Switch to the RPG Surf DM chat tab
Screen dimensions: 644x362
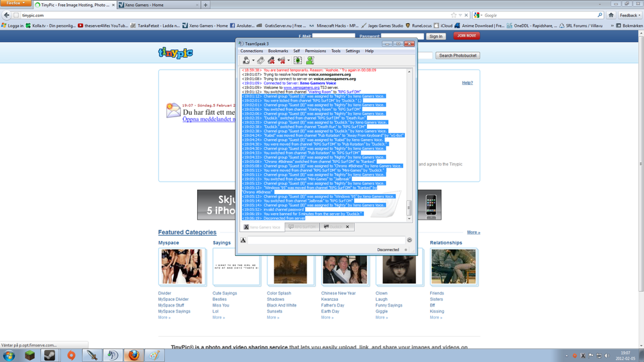(302, 227)
